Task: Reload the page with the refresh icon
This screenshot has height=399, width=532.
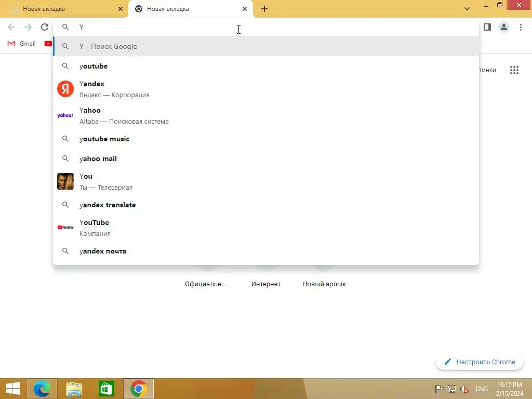Action: pos(45,27)
